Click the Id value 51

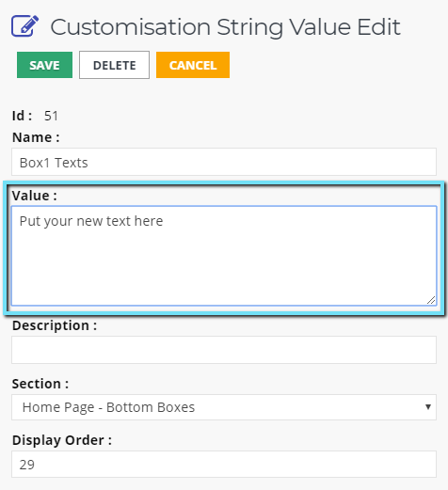point(51,116)
